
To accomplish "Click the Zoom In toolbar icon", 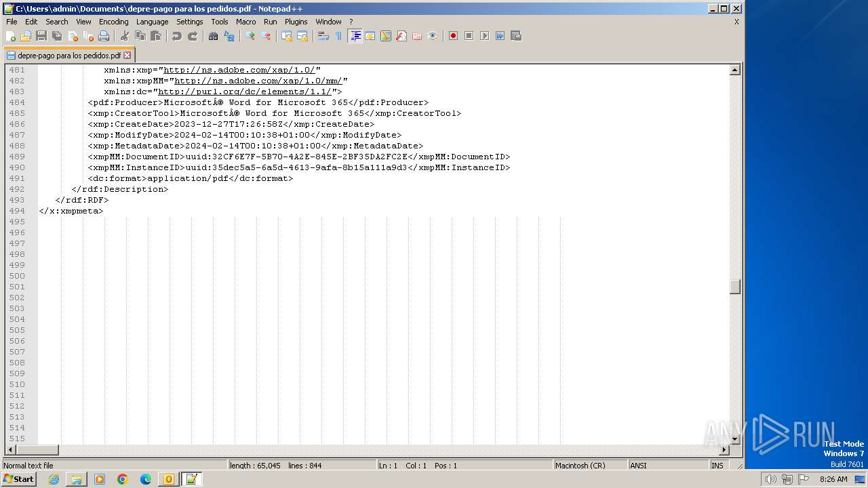I will (250, 36).
